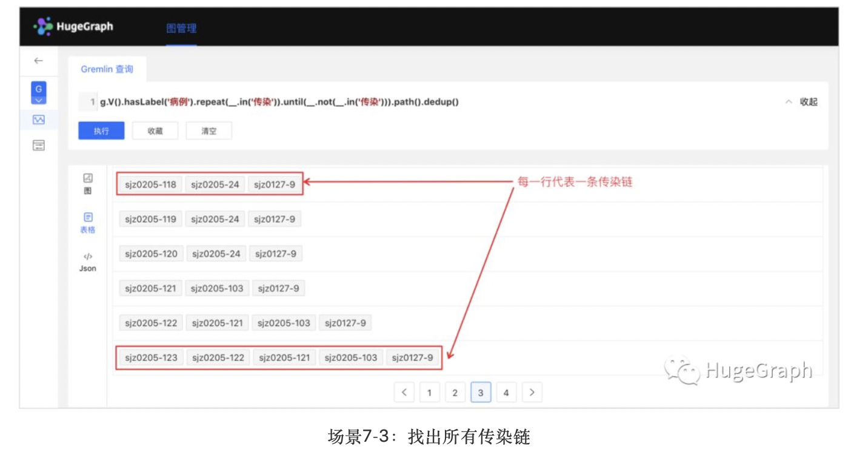This screenshot has width=868, height=466.
Task: Select the Gremlin 查询 tab
Action: 107,69
